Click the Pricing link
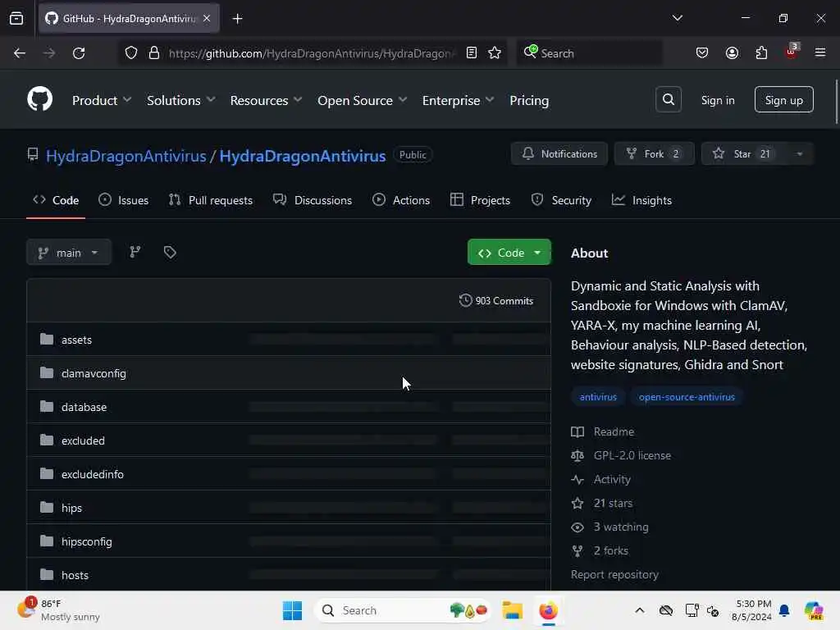Image resolution: width=840 pixels, height=630 pixels. [529, 100]
